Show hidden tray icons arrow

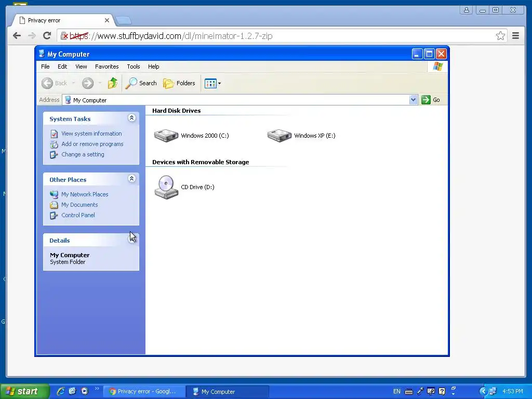483,391
